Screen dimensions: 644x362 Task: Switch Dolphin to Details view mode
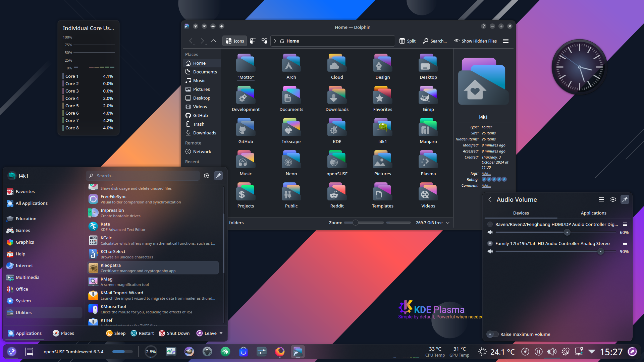click(x=264, y=41)
